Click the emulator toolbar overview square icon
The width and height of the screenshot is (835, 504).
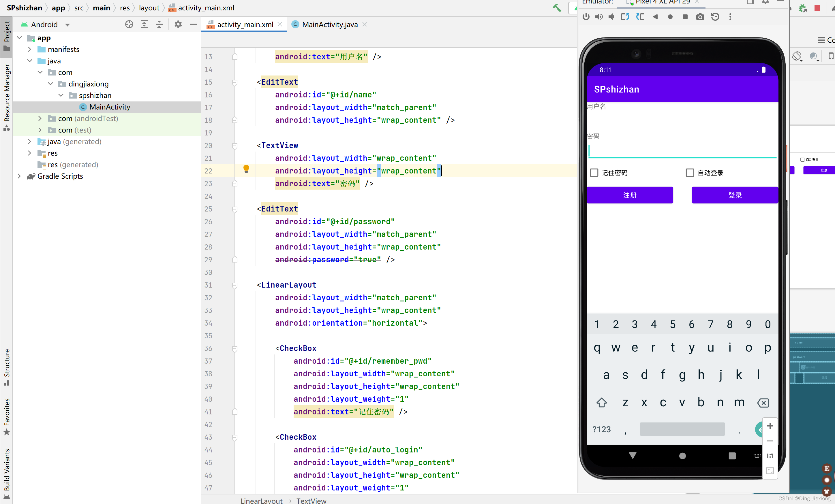click(685, 17)
